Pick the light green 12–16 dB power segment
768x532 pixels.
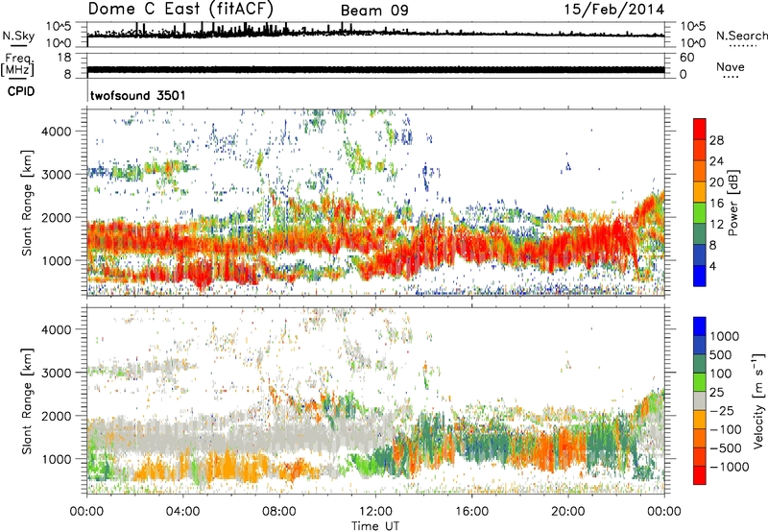click(x=700, y=213)
